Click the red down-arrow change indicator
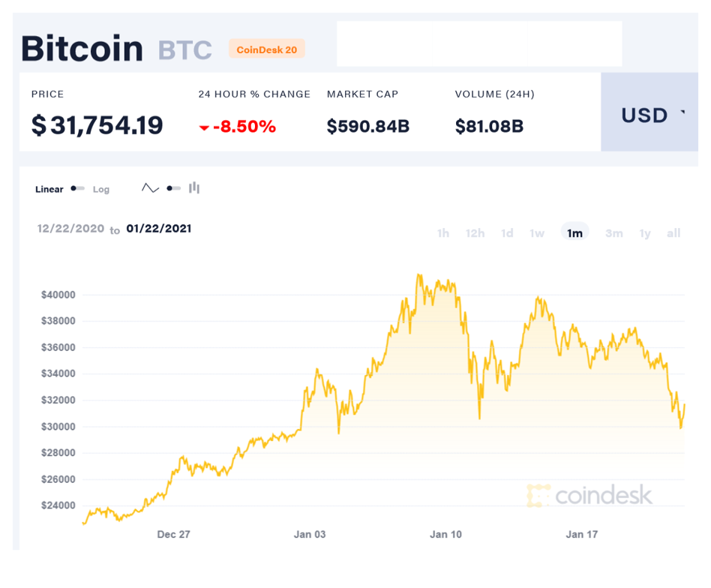 [204, 127]
